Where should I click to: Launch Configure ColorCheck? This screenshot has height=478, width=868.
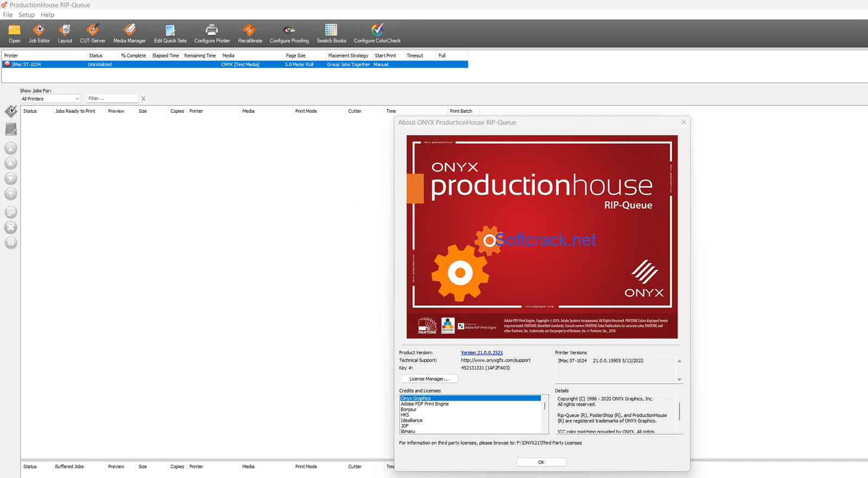(x=378, y=33)
